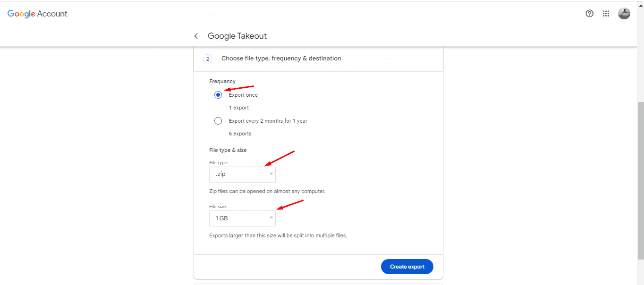Image resolution: width=644 pixels, height=285 pixels.
Task: Enable the 1 export frequency option
Action: 218,94
